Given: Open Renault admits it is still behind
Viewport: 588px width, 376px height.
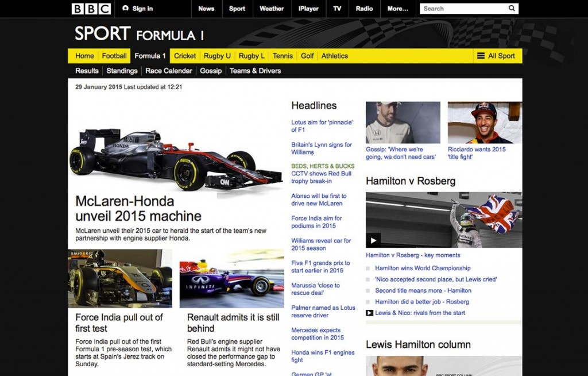Looking at the screenshot, I should tap(233, 323).
